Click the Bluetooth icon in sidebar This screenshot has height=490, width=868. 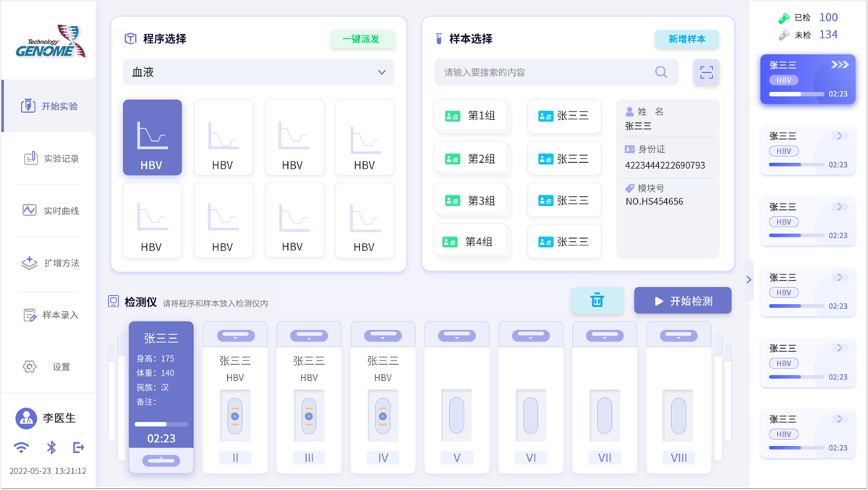(x=51, y=447)
